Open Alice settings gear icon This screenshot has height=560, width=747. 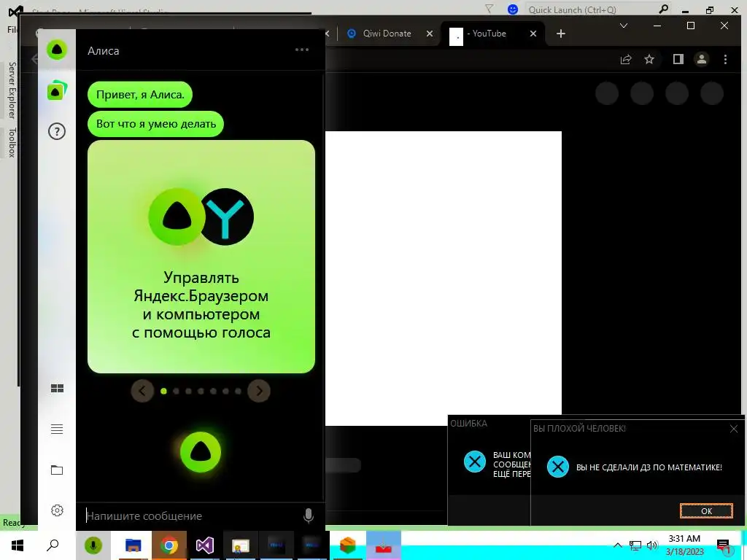point(57,510)
